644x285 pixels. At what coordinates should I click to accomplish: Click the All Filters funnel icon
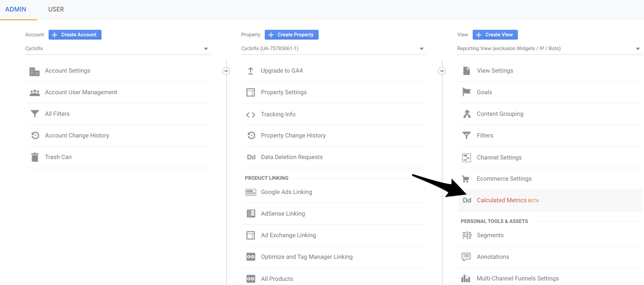pyautogui.click(x=35, y=114)
